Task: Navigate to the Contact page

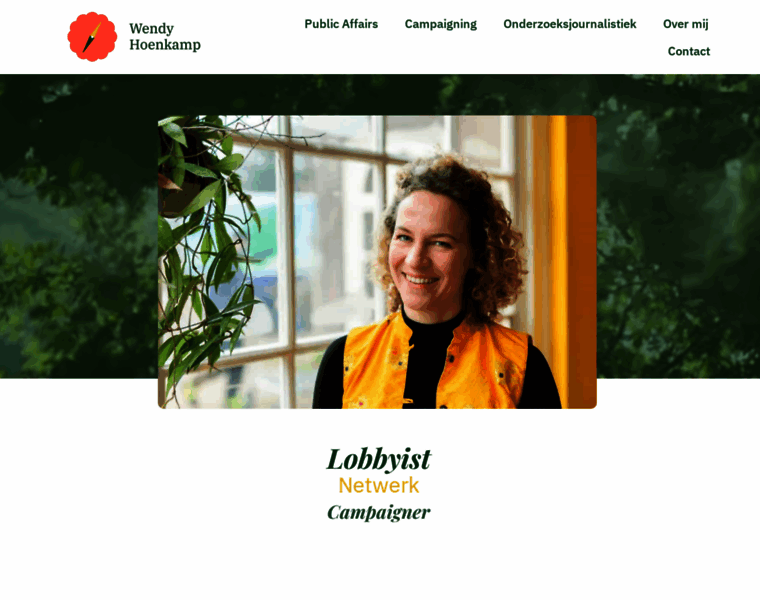Action: point(689,51)
